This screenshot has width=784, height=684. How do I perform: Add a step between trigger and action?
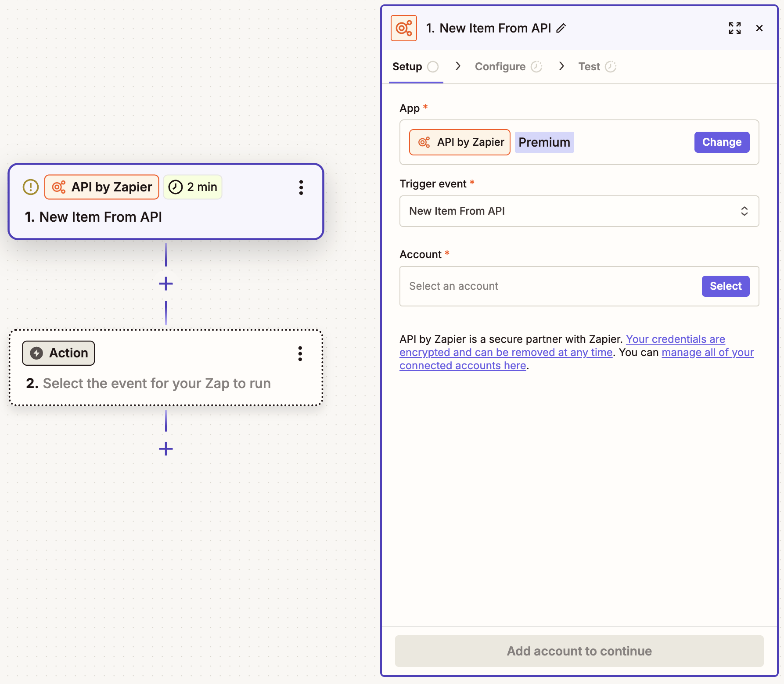[166, 284]
